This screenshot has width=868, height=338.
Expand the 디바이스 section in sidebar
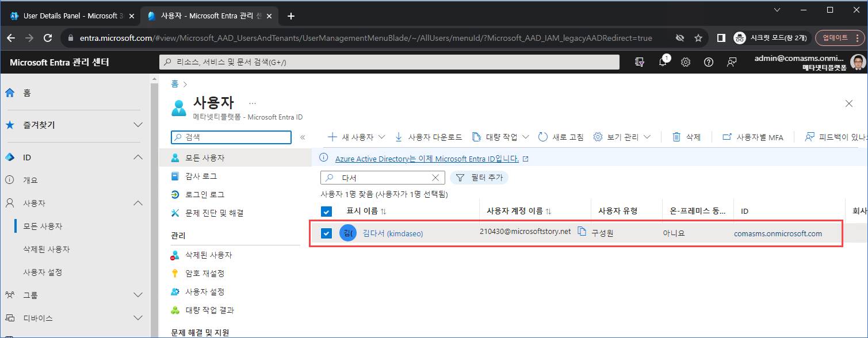coord(138,318)
